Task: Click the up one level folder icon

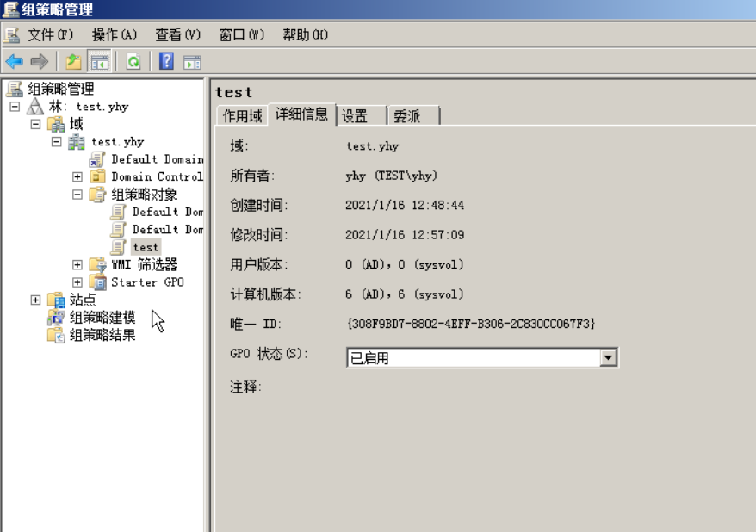Action: tap(73, 61)
